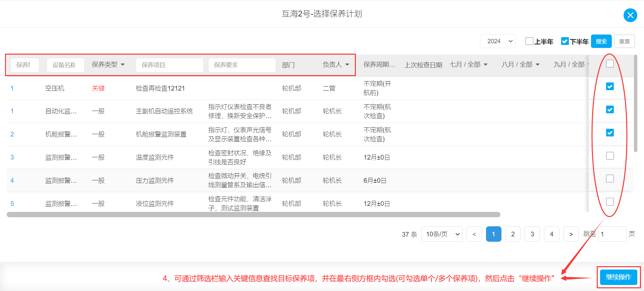Focus the 设备名称 filter input
Viewport: 644px width, 291px height.
point(65,65)
